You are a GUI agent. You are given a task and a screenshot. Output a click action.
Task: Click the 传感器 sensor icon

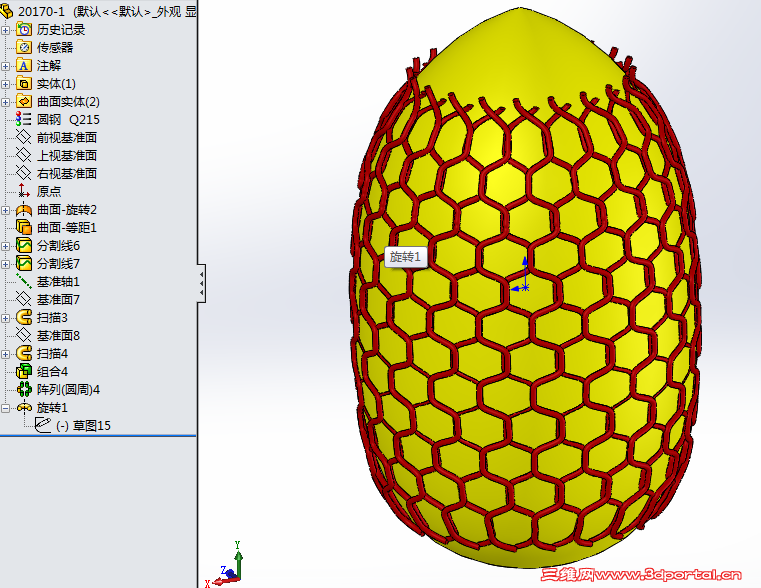[x=24, y=48]
